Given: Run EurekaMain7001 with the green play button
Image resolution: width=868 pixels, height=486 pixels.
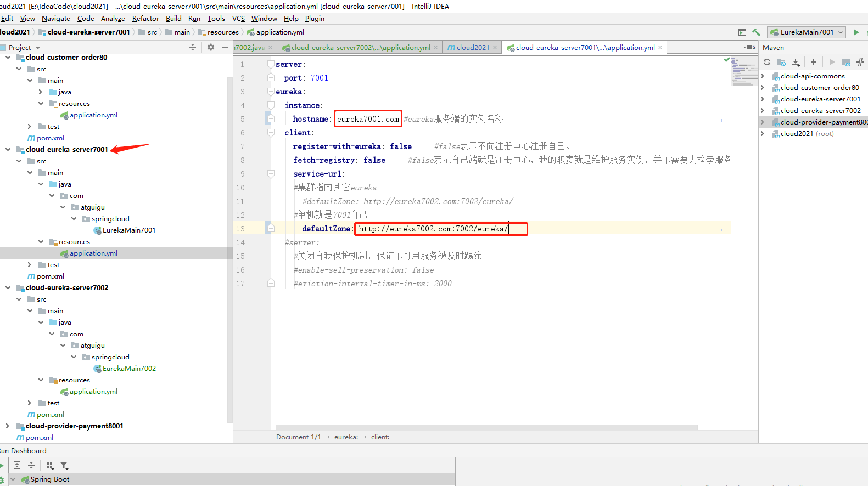Looking at the screenshot, I should 856,32.
